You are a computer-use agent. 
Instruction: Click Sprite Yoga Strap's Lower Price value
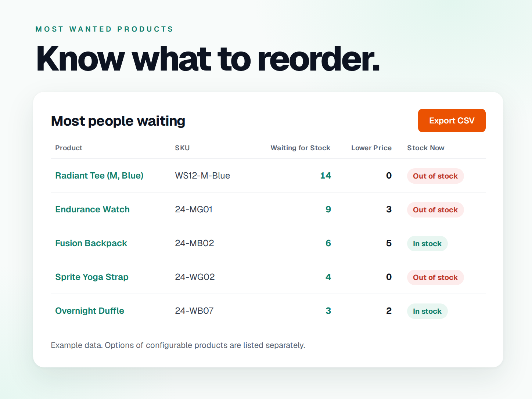[x=389, y=277]
